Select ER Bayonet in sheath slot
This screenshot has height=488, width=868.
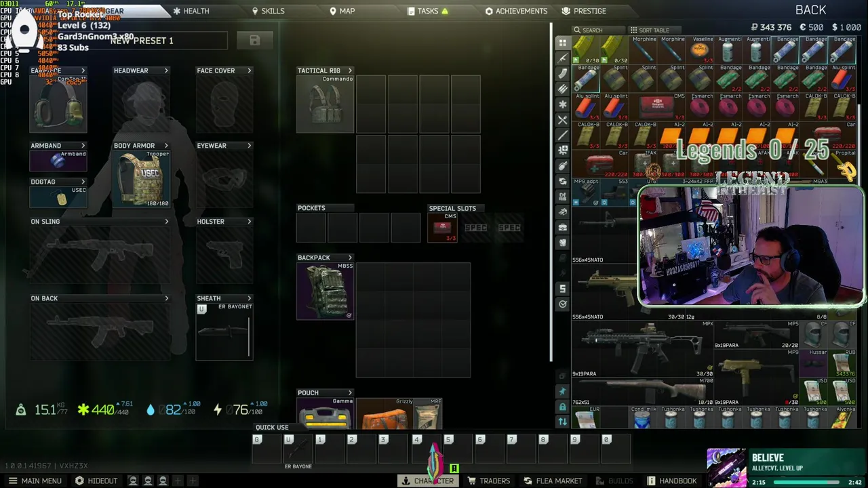pos(224,331)
